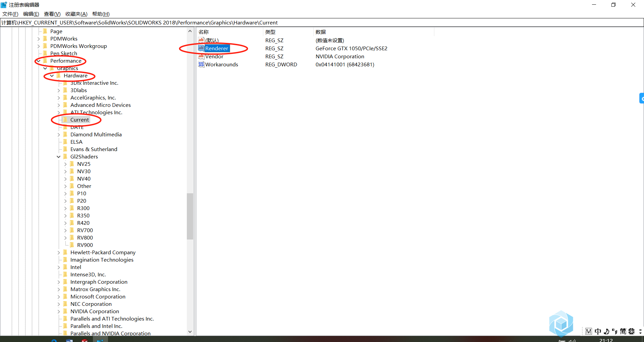
Task: Select Advanced Micro Devices tree key
Action: [101, 105]
